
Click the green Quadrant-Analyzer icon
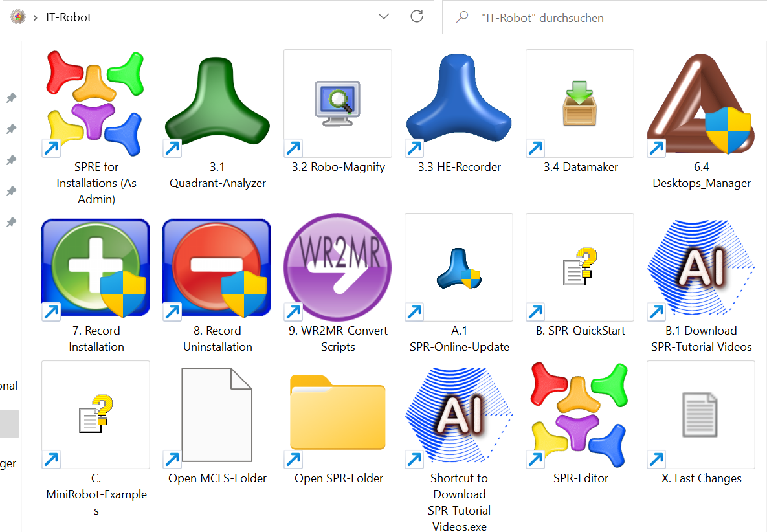pyautogui.click(x=217, y=104)
